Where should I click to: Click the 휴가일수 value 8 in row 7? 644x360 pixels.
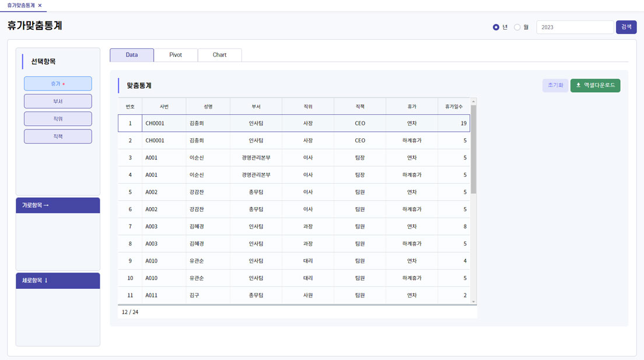point(454,226)
